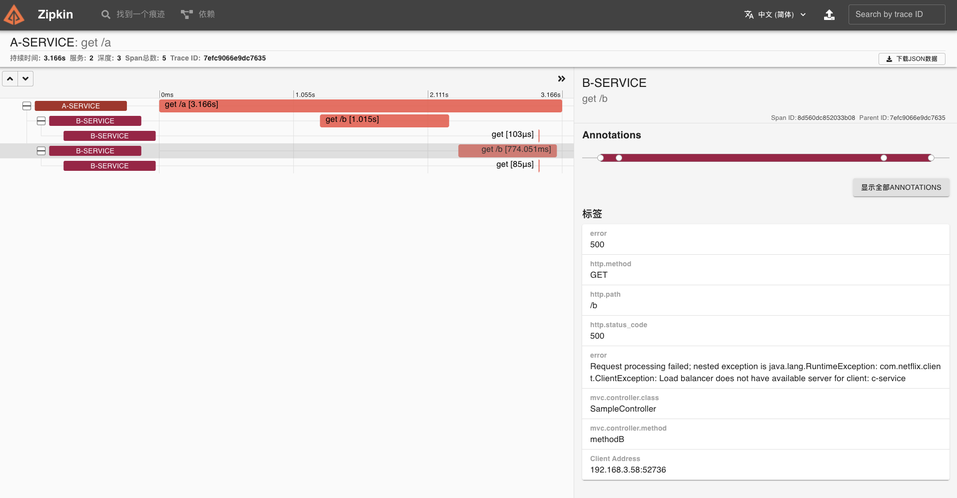The image size is (957, 498).
Task: Collapse the A-SERVICE tree node
Action: tap(27, 106)
